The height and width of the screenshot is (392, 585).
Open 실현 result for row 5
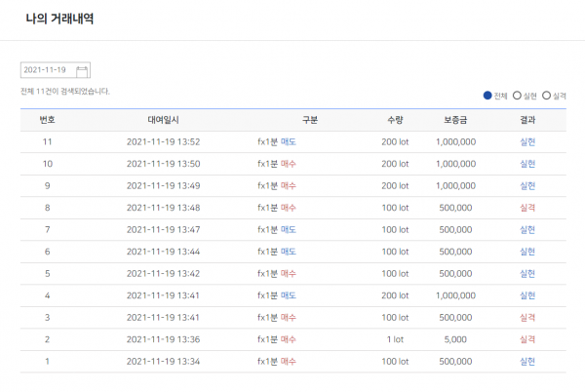tap(527, 274)
